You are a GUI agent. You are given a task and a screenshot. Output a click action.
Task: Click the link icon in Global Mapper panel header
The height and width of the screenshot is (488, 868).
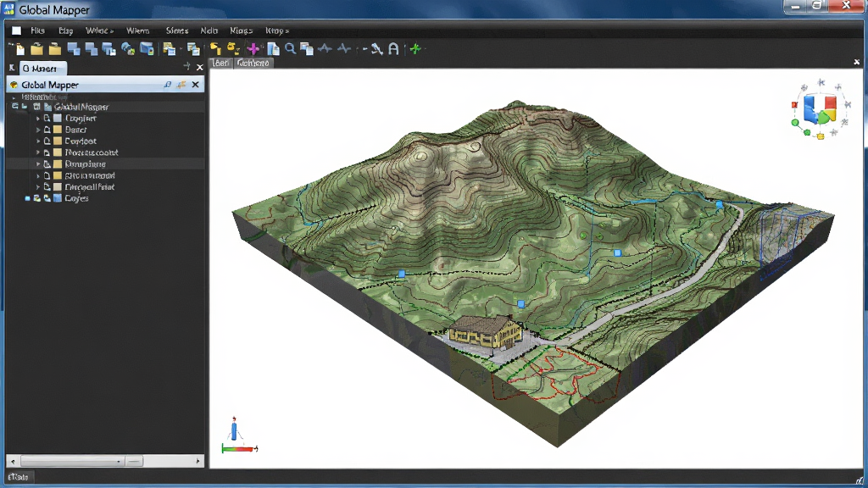pyautogui.click(x=167, y=85)
